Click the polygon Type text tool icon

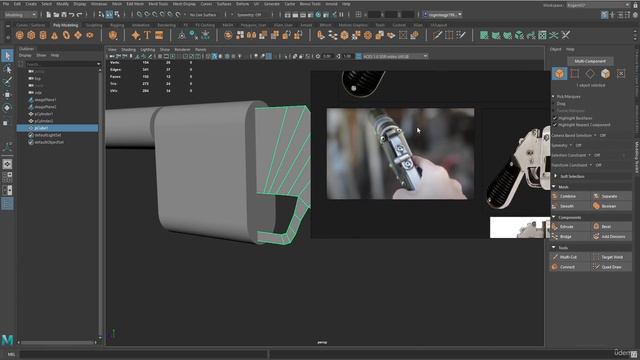coord(147,36)
